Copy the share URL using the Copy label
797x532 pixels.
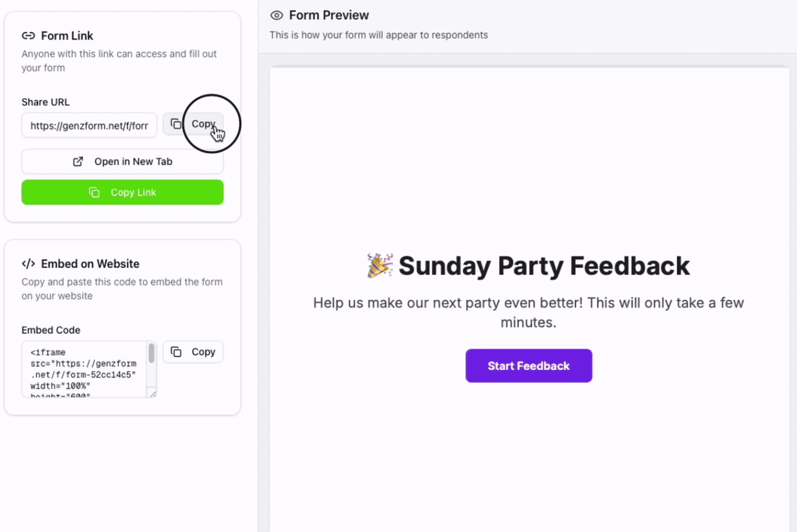click(203, 124)
